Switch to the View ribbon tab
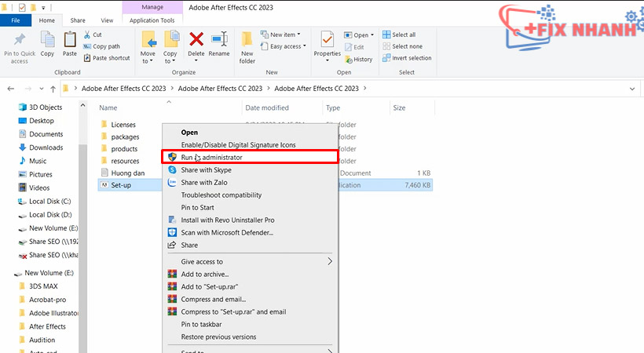 (x=107, y=20)
